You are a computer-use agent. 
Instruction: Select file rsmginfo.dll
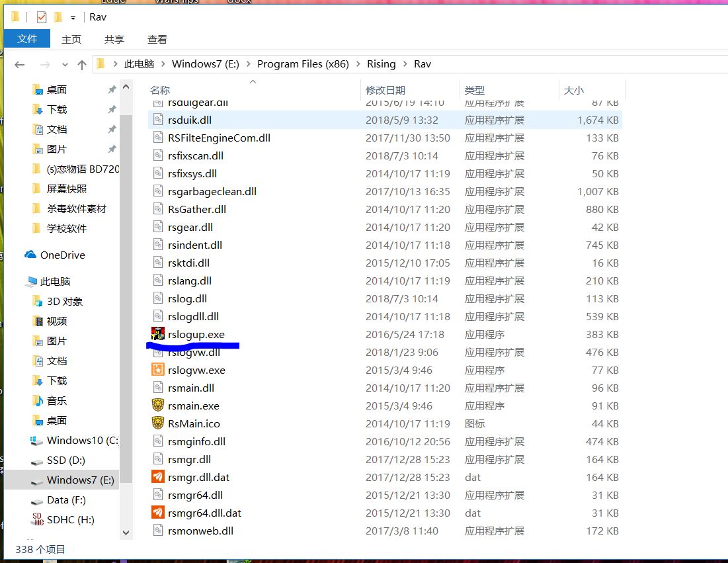click(385, 441)
